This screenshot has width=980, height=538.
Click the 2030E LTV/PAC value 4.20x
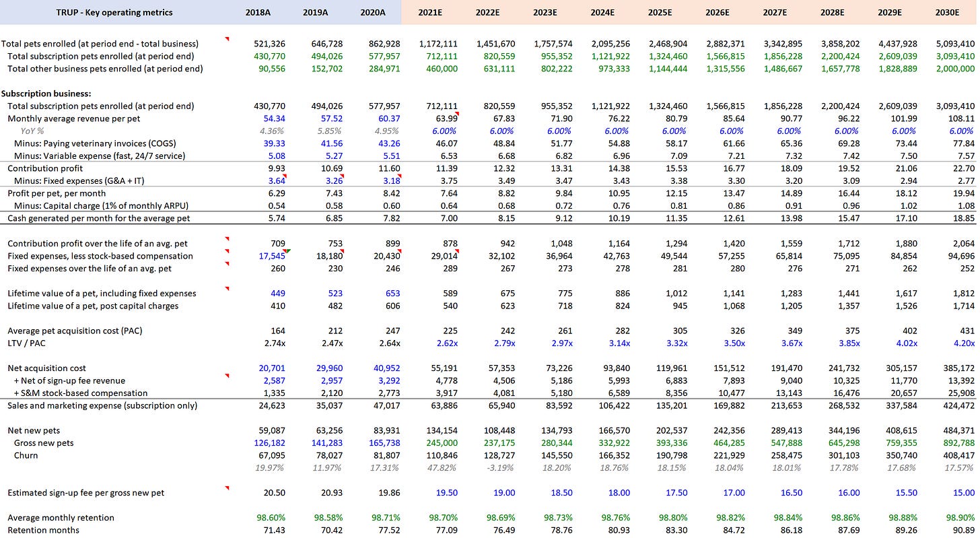click(965, 343)
